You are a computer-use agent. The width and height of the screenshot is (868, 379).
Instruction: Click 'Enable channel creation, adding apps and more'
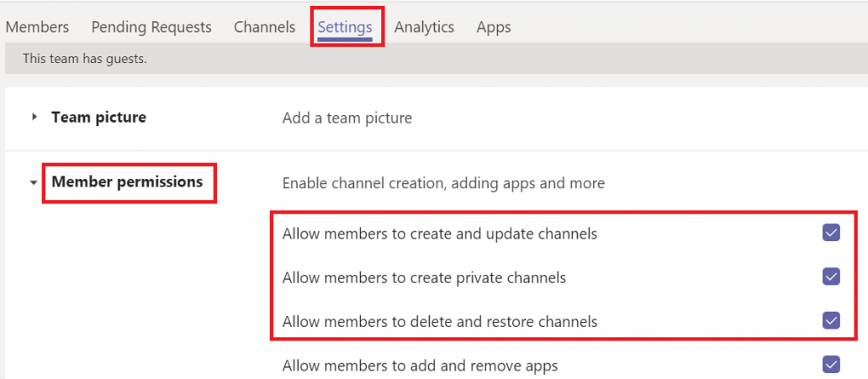(443, 182)
